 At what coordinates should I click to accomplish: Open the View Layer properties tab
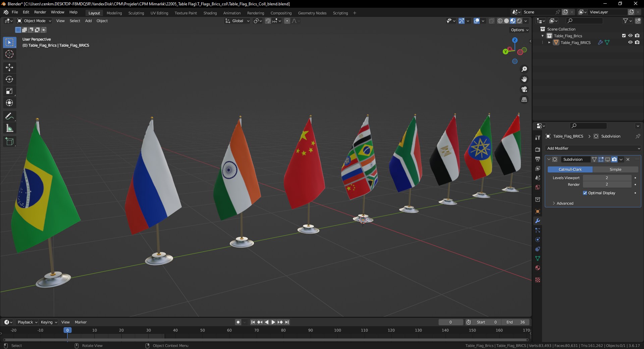(x=538, y=168)
